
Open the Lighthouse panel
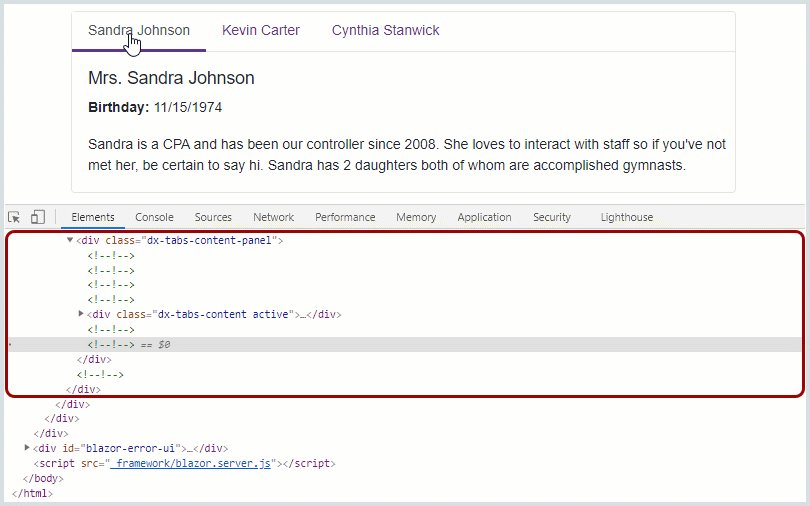coord(627,217)
